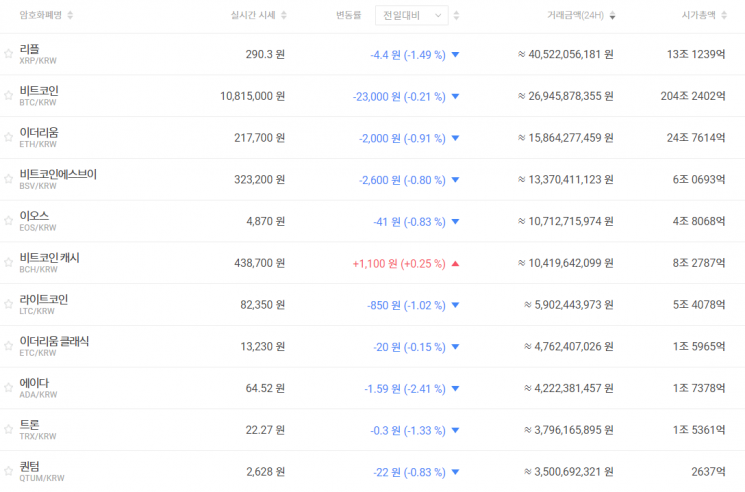Select the price 438,700 원
Image resolution: width=745 pixels, height=492 pixels.
click(259, 264)
